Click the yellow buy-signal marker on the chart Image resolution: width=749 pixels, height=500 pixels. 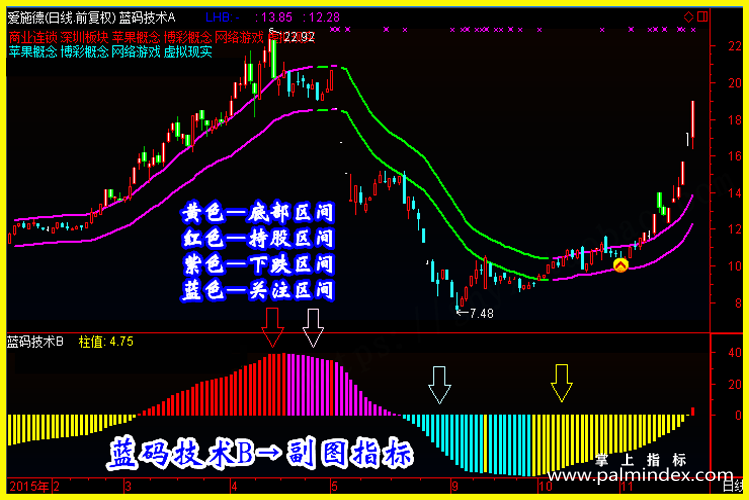click(x=621, y=265)
